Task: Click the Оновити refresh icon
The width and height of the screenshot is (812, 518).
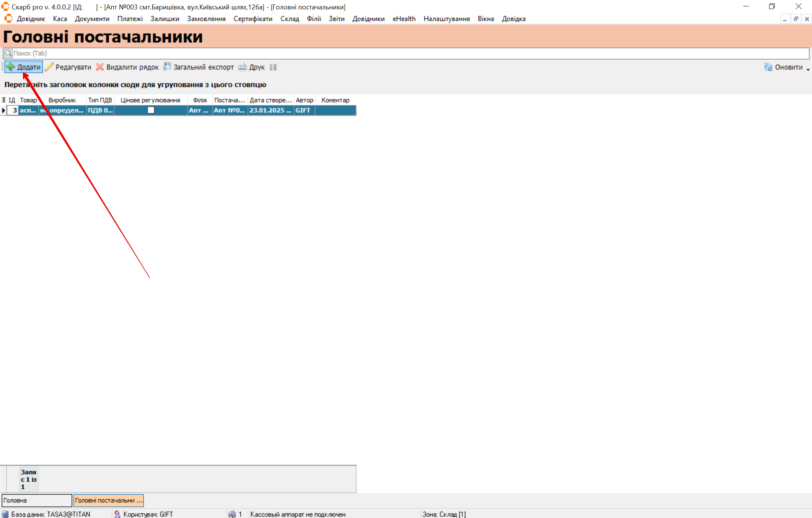Action: [768, 67]
